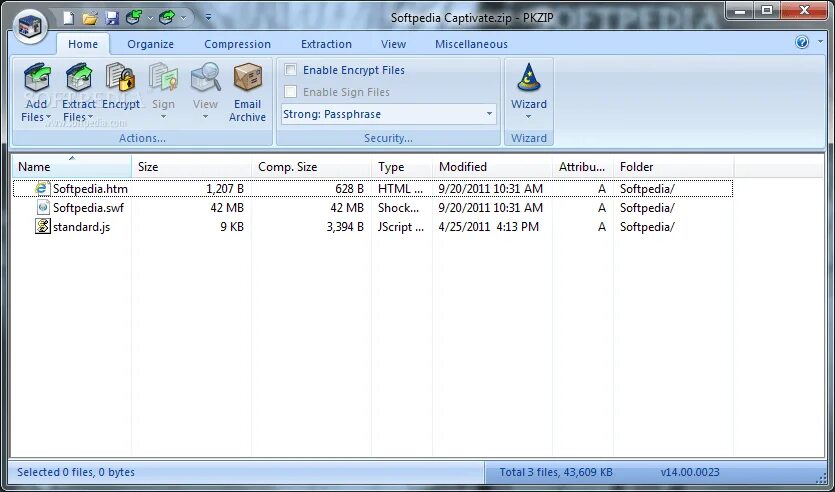
Task: Click the Wizard group label
Action: (529, 138)
